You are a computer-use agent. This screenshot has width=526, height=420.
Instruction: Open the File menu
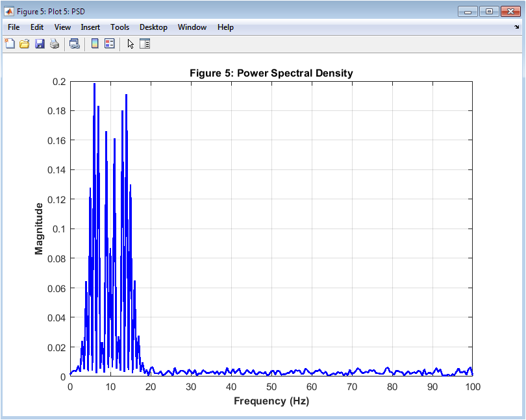pyautogui.click(x=14, y=27)
